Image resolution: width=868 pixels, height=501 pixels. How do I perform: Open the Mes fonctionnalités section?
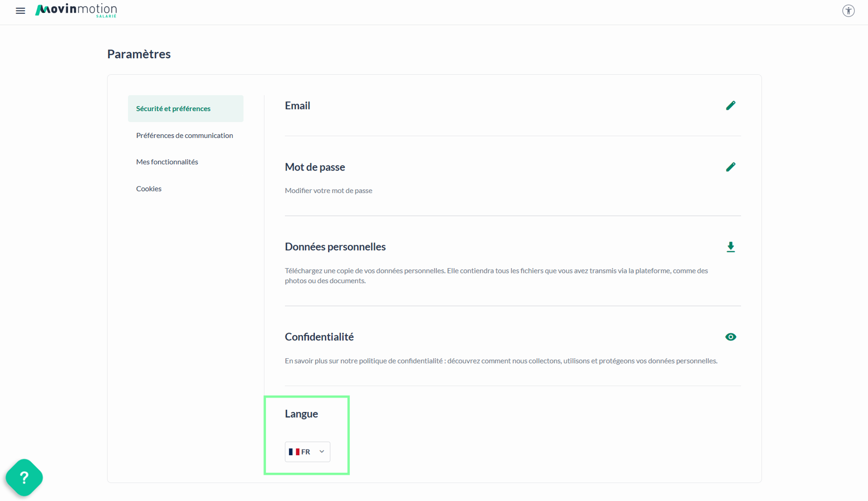[167, 162]
